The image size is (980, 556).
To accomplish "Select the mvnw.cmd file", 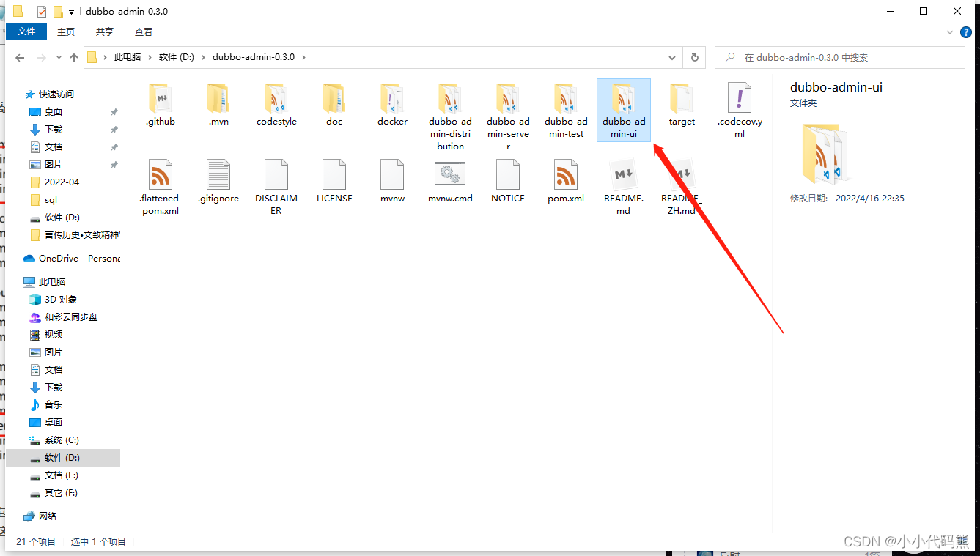I will [x=450, y=182].
